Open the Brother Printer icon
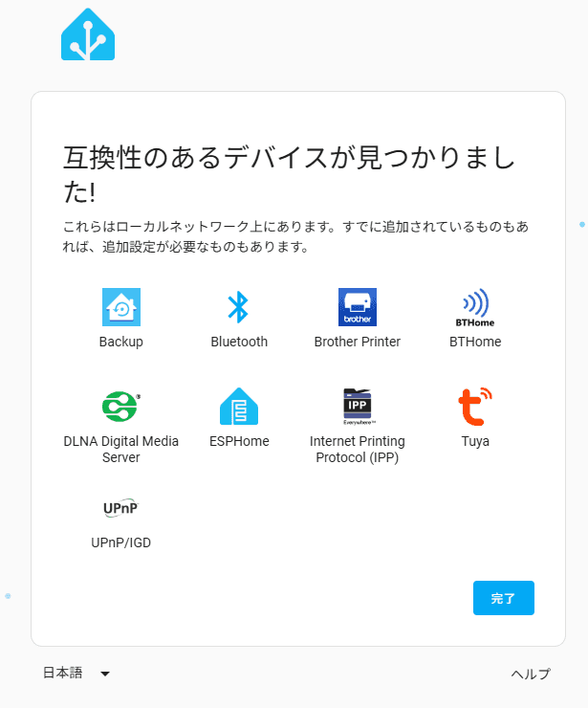The image size is (588, 708). tap(358, 307)
